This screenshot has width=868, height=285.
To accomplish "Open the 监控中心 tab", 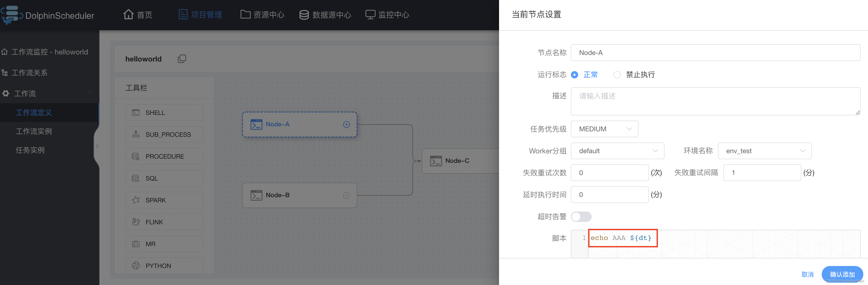I will click(x=387, y=15).
